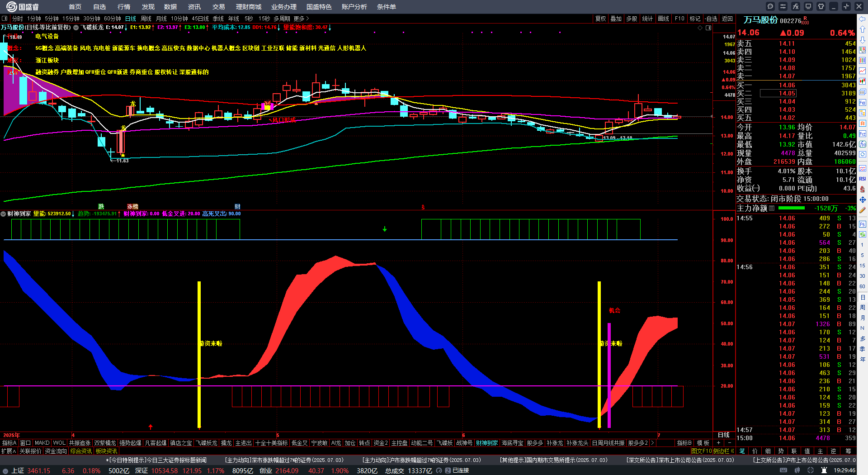The width and height of the screenshot is (868, 475).
Task: Click the keyboard icon in status bar
Action: pos(783,470)
